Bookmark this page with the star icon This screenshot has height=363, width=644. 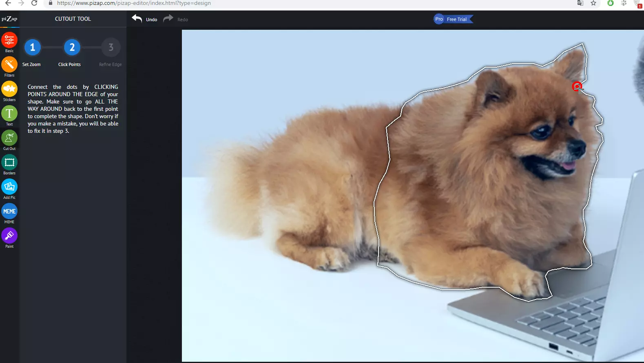[593, 3]
